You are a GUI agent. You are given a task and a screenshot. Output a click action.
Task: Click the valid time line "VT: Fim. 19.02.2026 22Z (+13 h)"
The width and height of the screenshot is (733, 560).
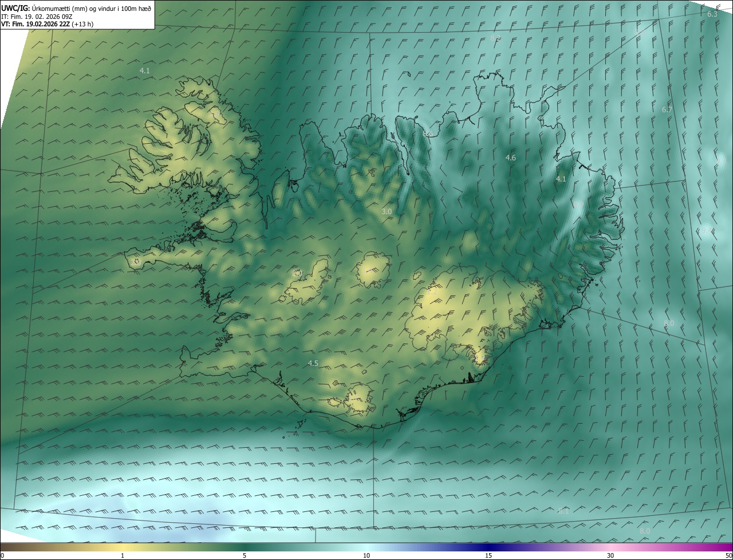tap(48, 23)
